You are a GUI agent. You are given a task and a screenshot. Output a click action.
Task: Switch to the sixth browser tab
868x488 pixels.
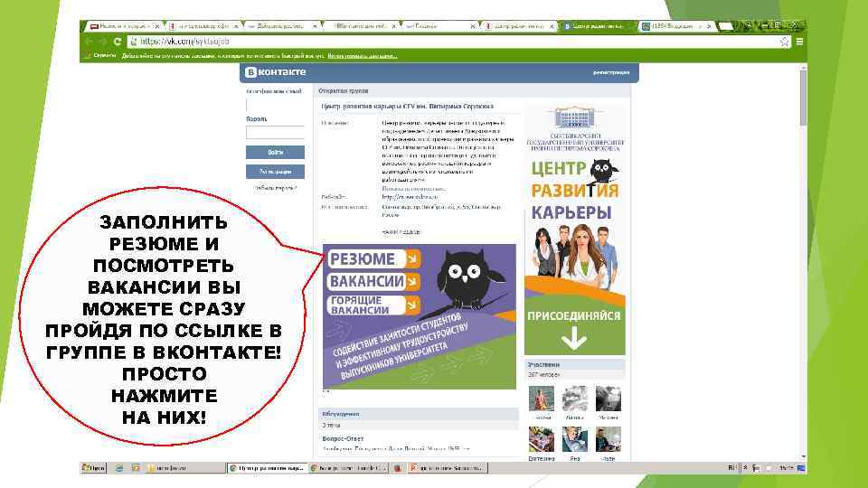coord(518,26)
